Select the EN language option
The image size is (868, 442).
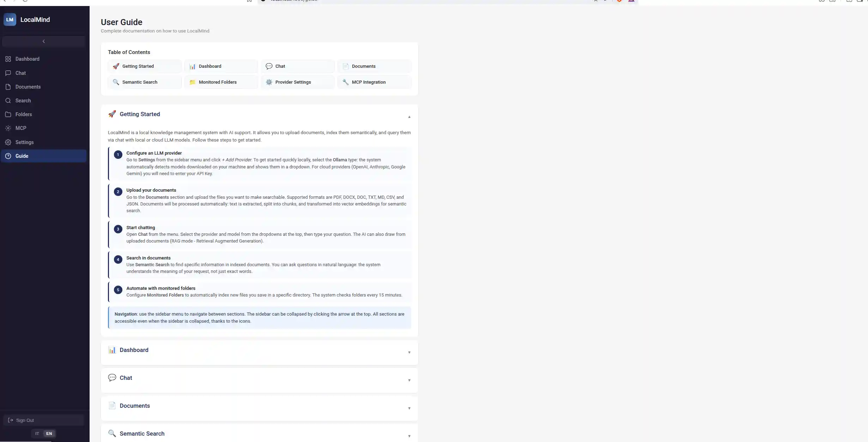(49, 434)
